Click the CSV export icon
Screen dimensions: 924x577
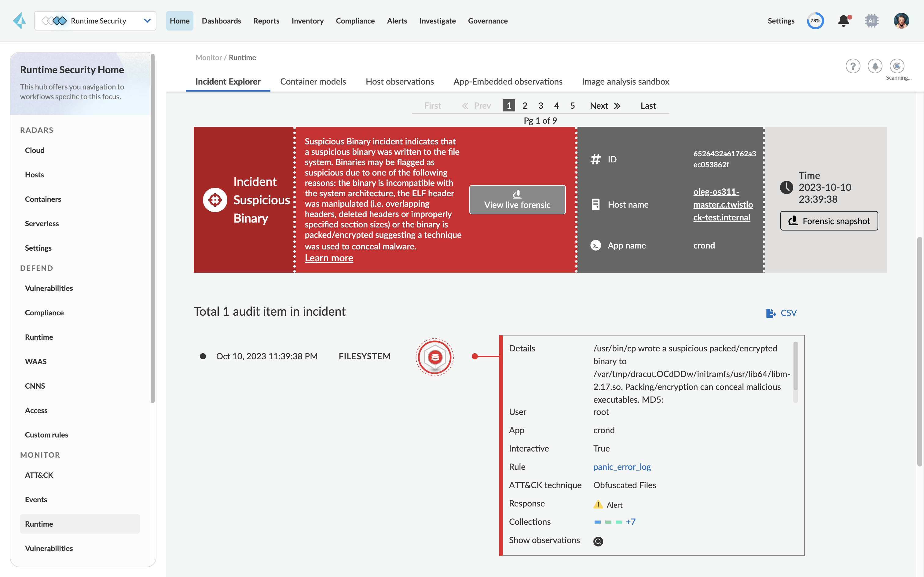pyautogui.click(x=771, y=313)
